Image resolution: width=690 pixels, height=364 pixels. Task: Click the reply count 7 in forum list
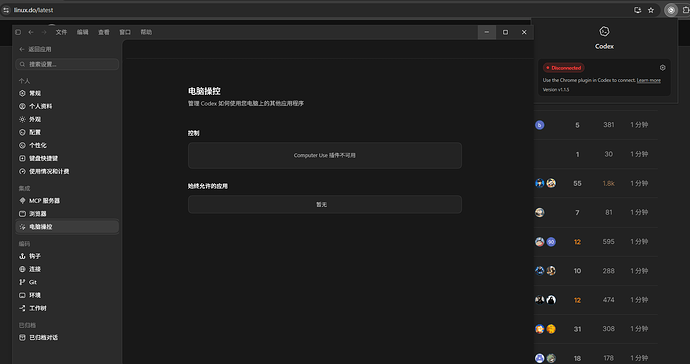coord(577,213)
